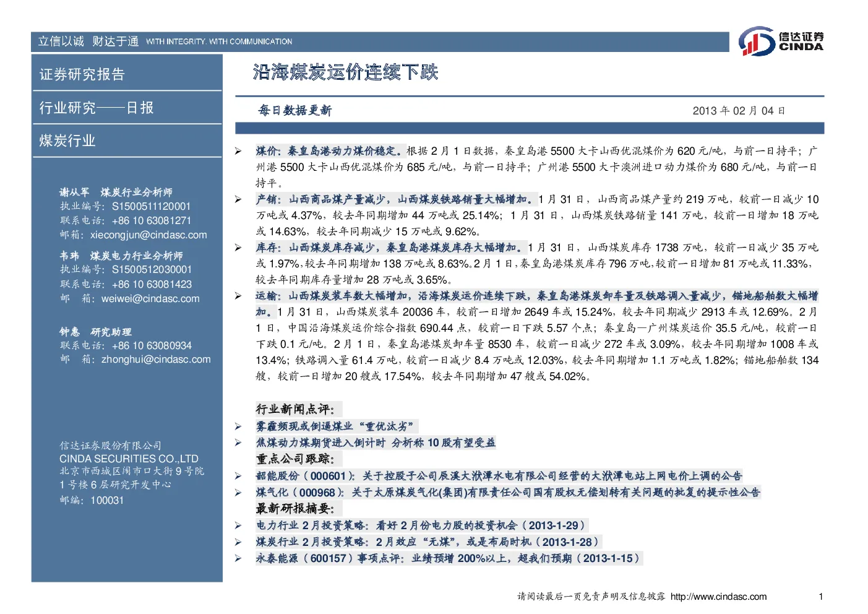Click WITH INTEGRITY, WITH COMMUNICATION banner text

(219, 42)
